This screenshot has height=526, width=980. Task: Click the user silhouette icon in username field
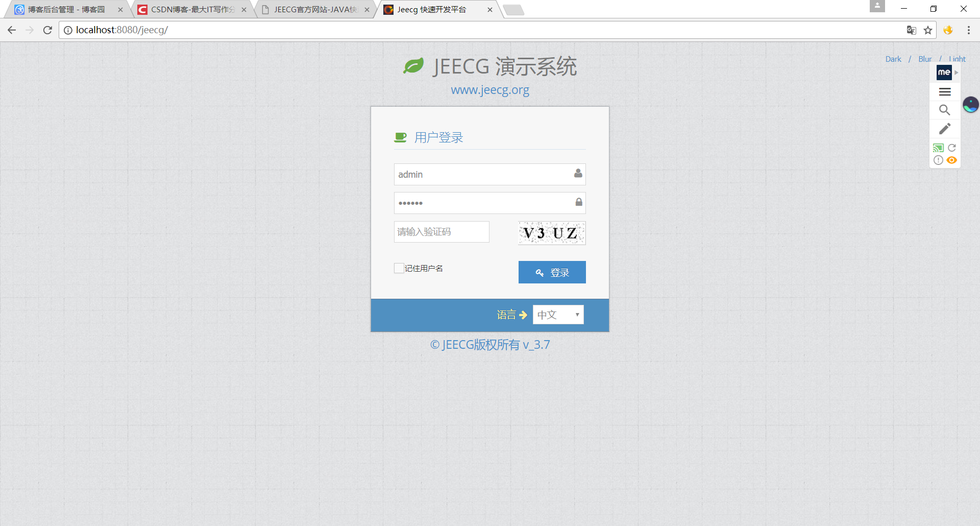point(578,174)
